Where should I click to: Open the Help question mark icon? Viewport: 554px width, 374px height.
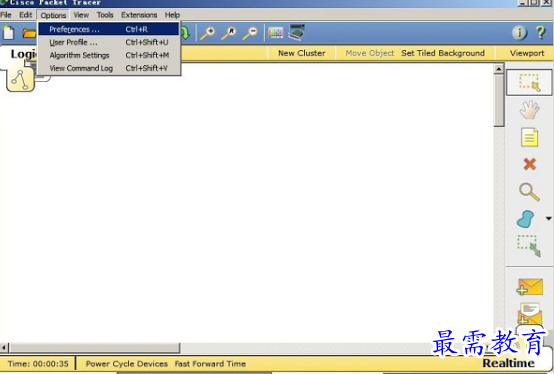click(x=541, y=33)
